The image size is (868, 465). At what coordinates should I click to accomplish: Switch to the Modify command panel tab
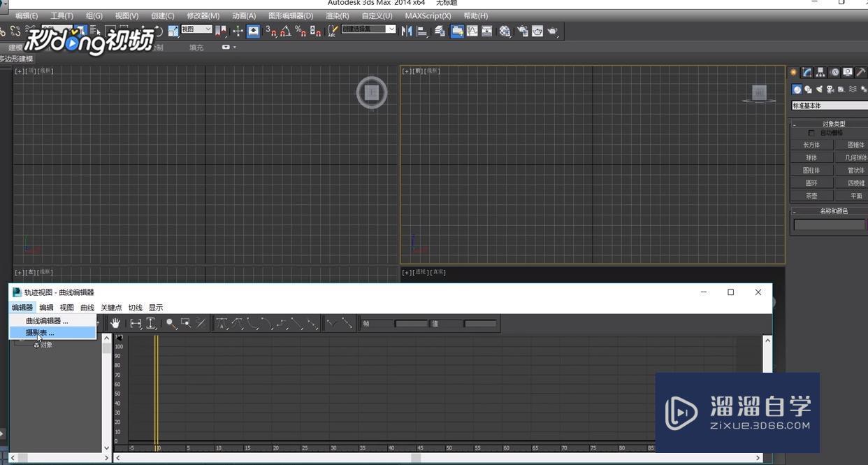click(x=807, y=72)
